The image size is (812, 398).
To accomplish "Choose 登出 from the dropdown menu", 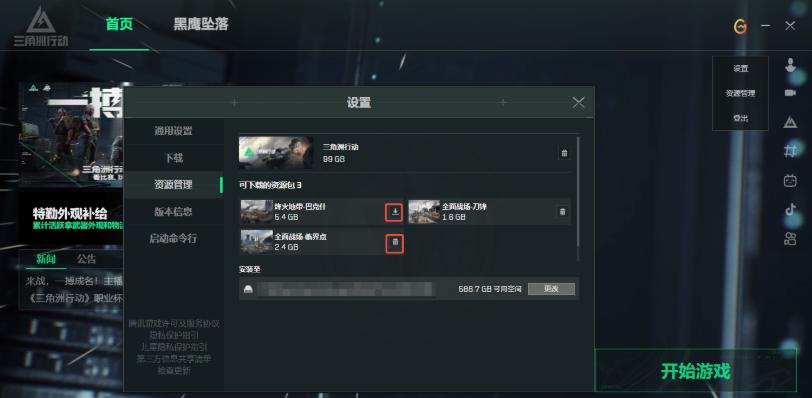I will tap(740, 119).
